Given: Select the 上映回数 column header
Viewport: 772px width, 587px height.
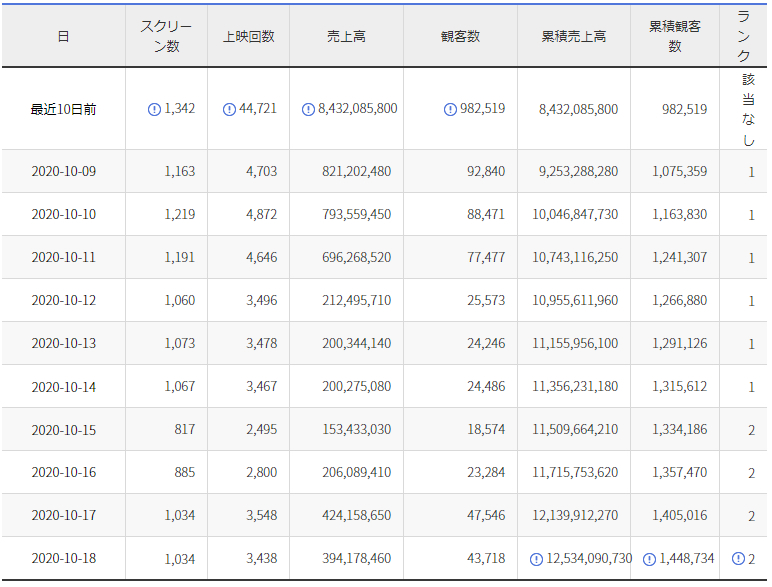Looking at the screenshot, I should click(x=248, y=36).
